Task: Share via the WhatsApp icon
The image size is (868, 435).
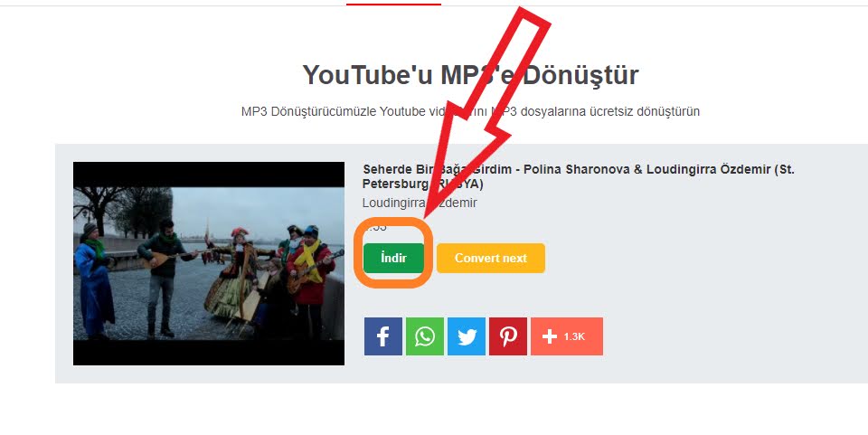Action: coord(425,336)
